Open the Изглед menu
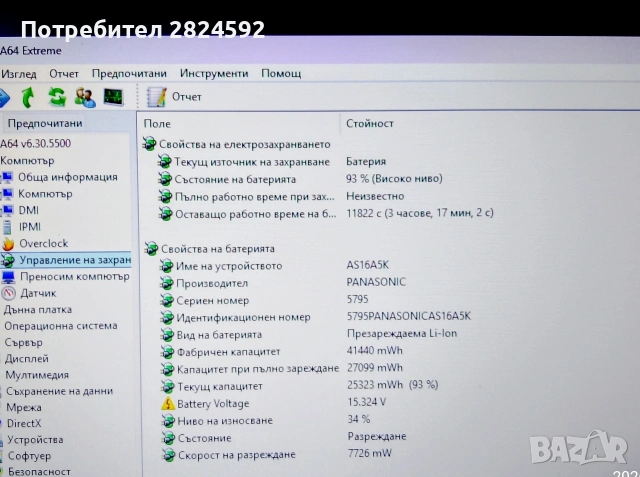640x477 pixels. [x=19, y=74]
